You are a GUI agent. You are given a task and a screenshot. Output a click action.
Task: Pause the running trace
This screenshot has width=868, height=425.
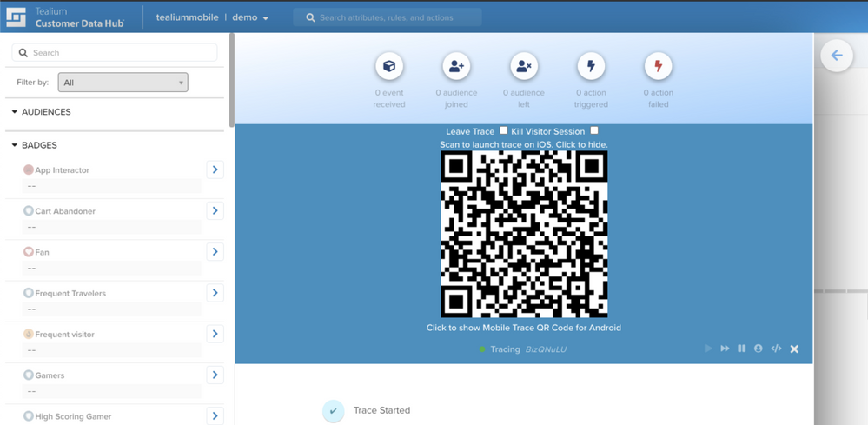coord(741,349)
